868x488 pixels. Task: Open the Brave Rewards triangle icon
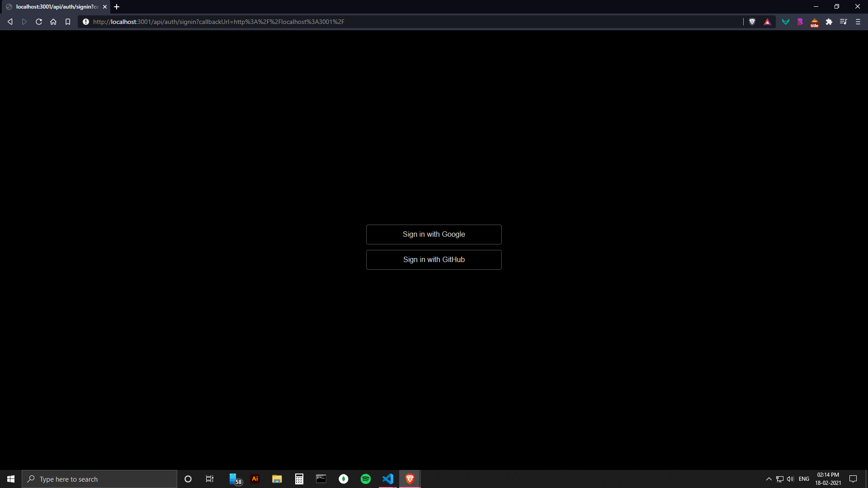767,22
